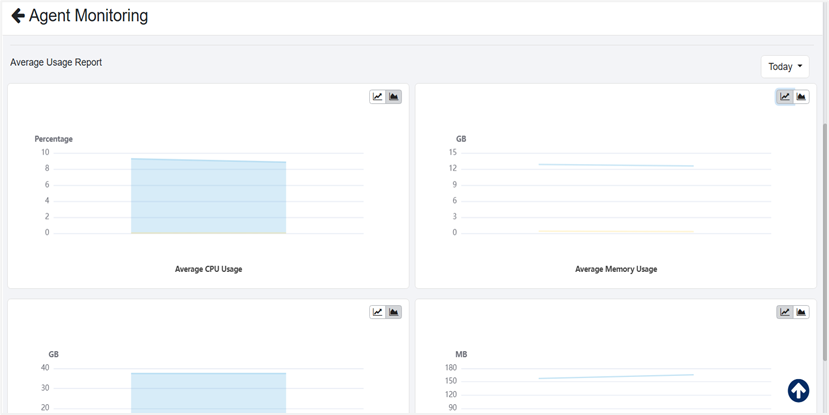Select area view on the MB chart
Screen dimensions: 829x415
click(x=801, y=312)
